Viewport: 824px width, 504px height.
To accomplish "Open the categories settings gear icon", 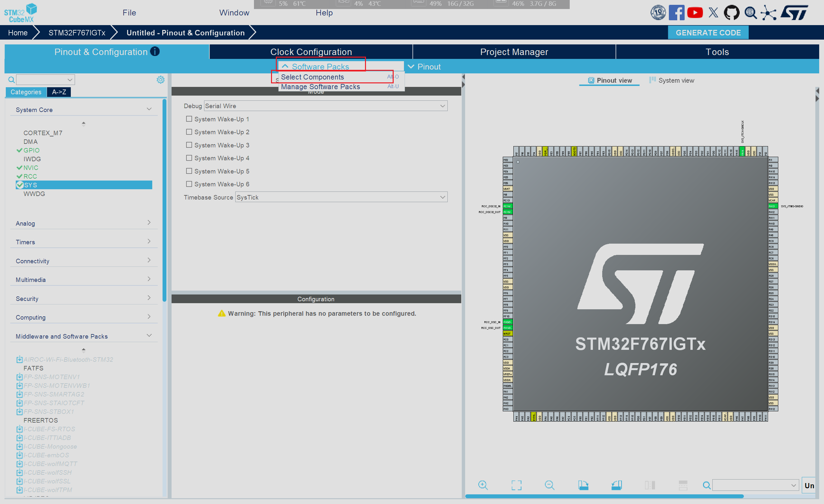I will point(161,79).
